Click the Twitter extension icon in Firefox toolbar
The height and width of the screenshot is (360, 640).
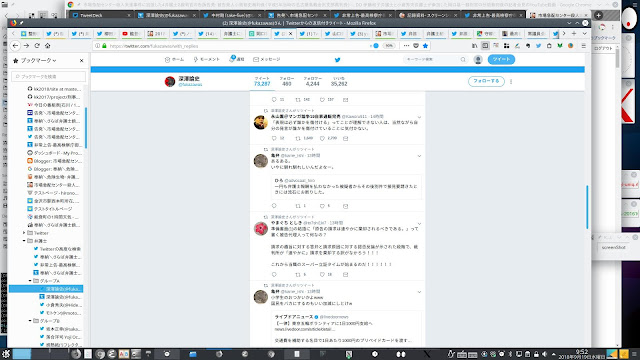[x=538, y=46]
